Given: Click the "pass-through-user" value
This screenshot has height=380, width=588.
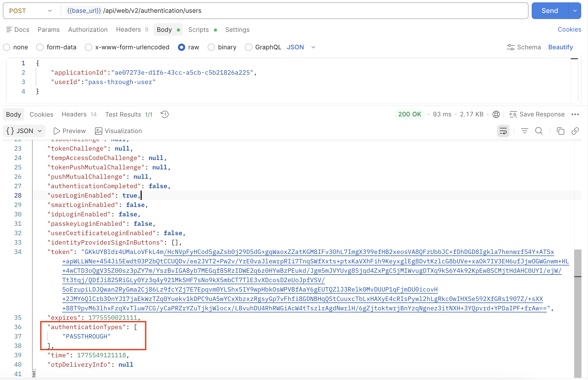Looking at the screenshot, I should [x=120, y=82].
